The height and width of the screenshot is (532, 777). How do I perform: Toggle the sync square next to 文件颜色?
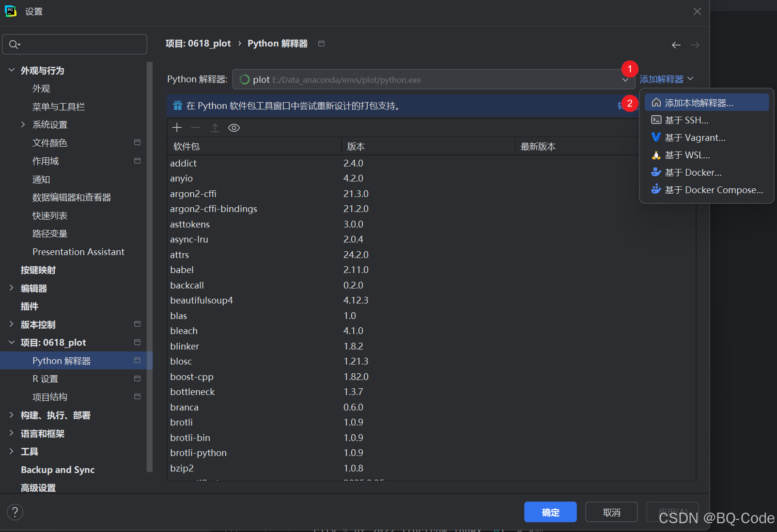[137, 142]
